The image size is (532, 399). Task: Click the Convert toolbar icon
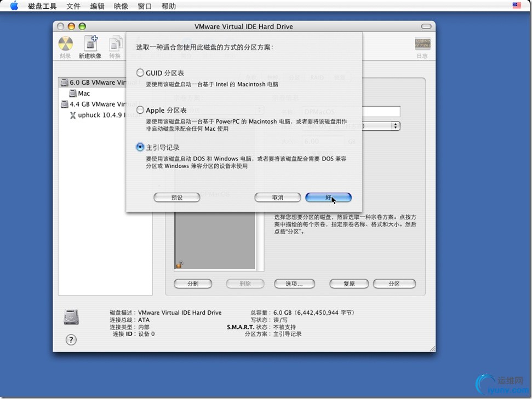pos(116,44)
